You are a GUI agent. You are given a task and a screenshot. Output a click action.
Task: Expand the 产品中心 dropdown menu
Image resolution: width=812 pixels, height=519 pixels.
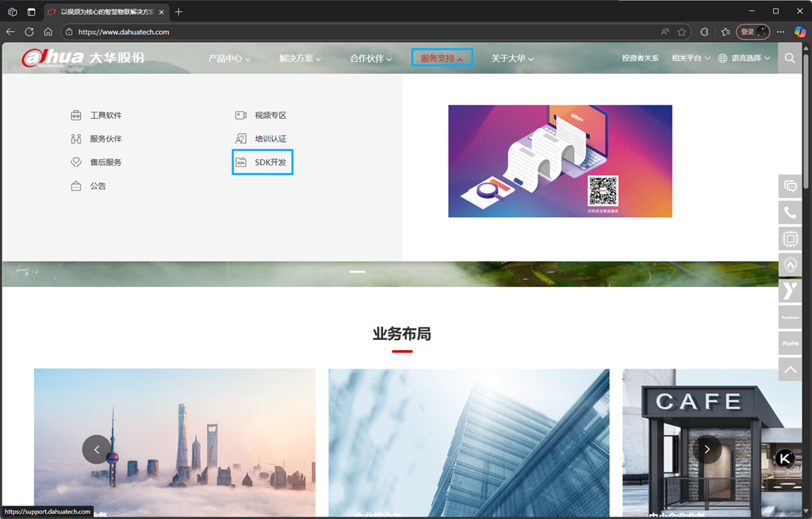[229, 59]
